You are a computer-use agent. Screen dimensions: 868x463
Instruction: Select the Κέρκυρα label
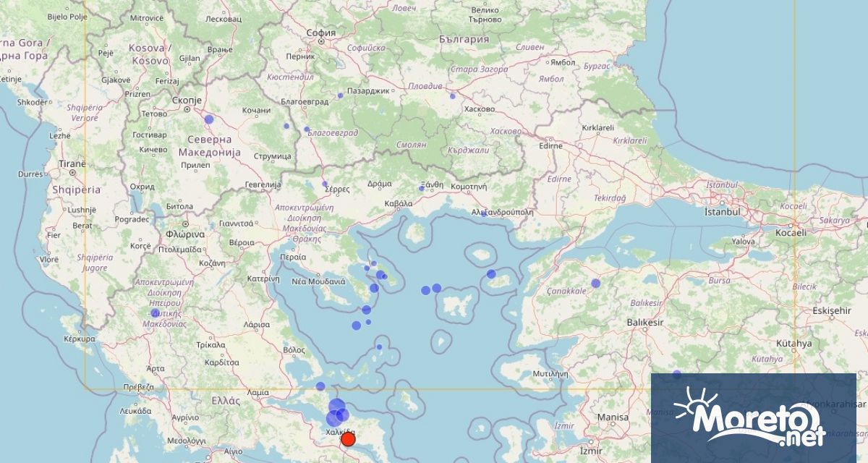pos(80,338)
